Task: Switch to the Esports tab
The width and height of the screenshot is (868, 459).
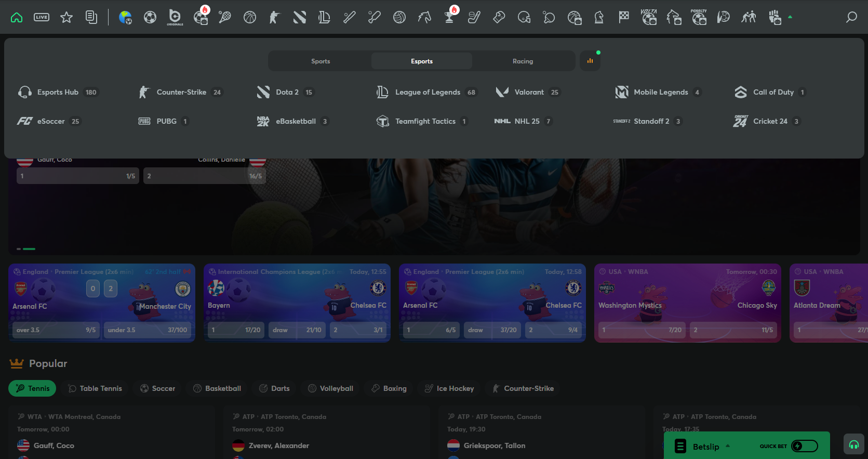Action: (422, 61)
